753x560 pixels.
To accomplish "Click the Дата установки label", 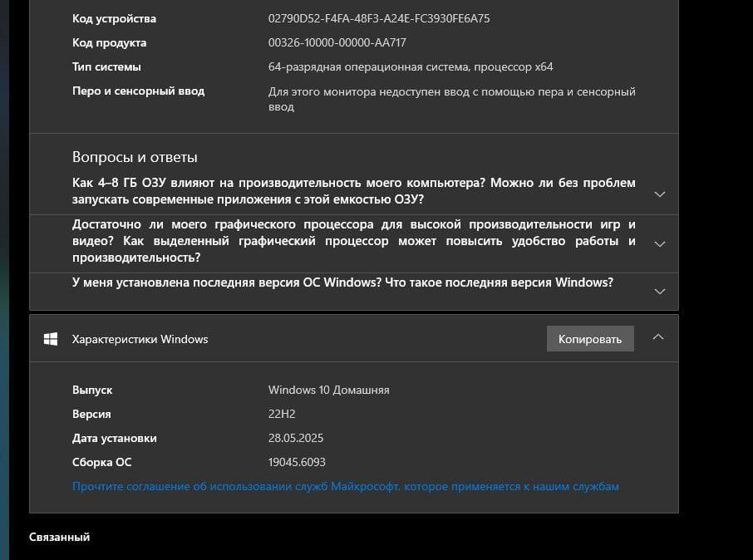I will pos(115,438).
